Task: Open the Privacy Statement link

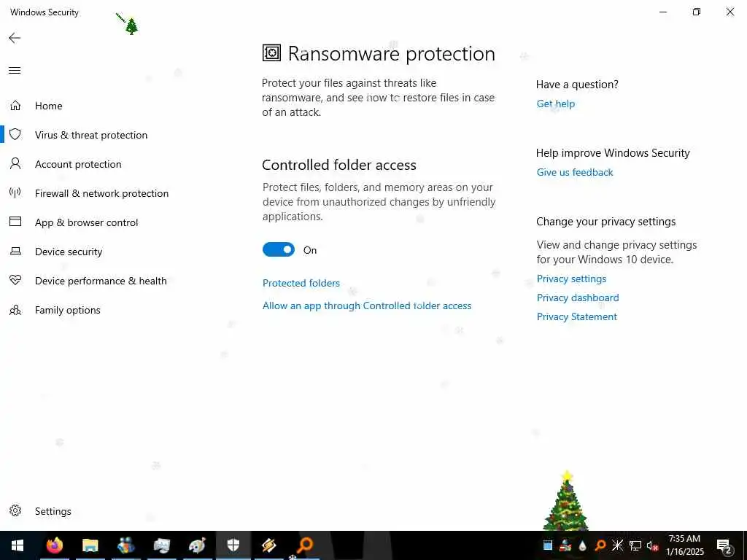Action: coord(576,316)
